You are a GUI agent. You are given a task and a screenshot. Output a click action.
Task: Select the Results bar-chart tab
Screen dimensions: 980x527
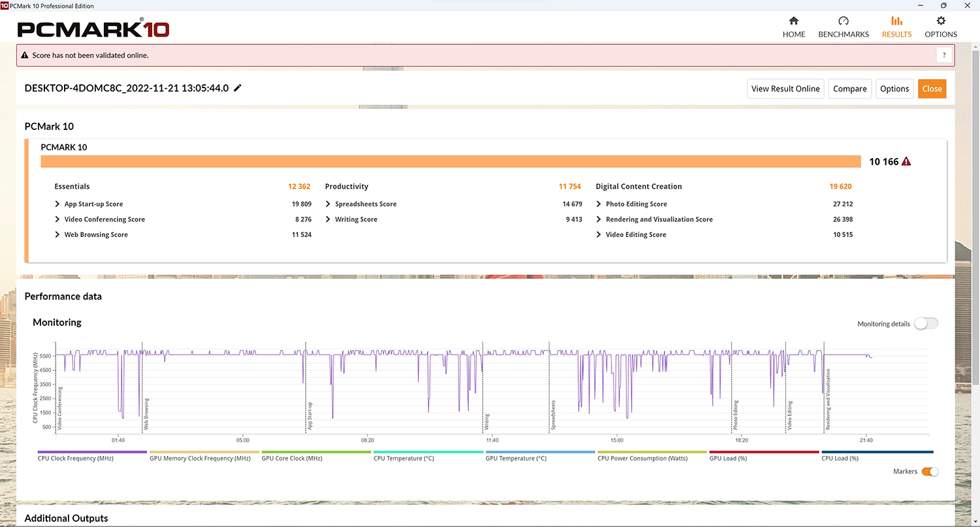pyautogui.click(x=896, y=27)
